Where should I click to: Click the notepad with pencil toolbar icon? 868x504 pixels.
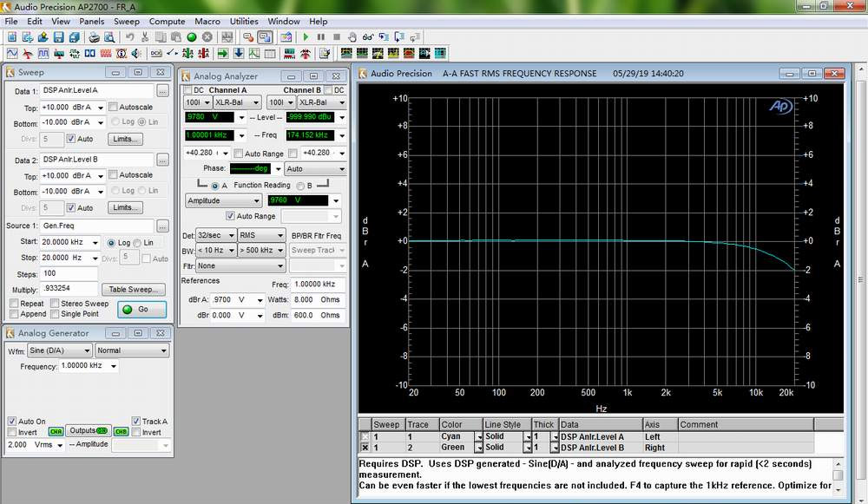[325, 53]
